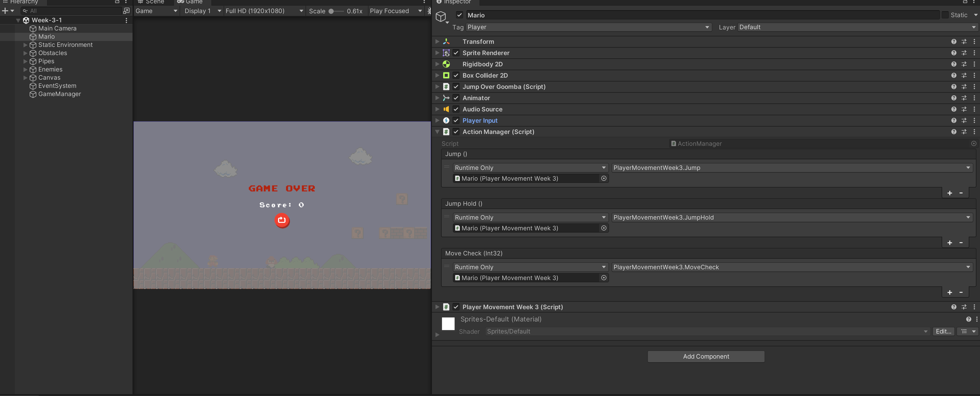Disable the Audio Source checkbox
This screenshot has height=396, width=980.
(x=456, y=109)
